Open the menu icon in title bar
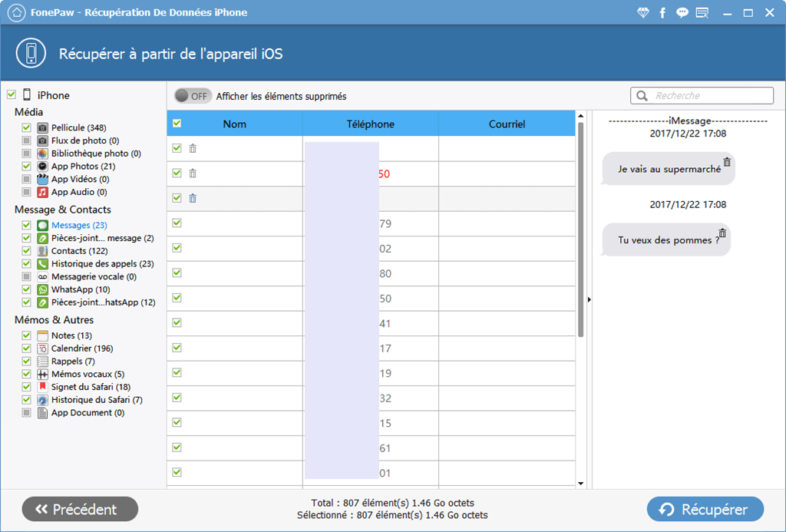The height and width of the screenshot is (532, 786). [702, 13]
